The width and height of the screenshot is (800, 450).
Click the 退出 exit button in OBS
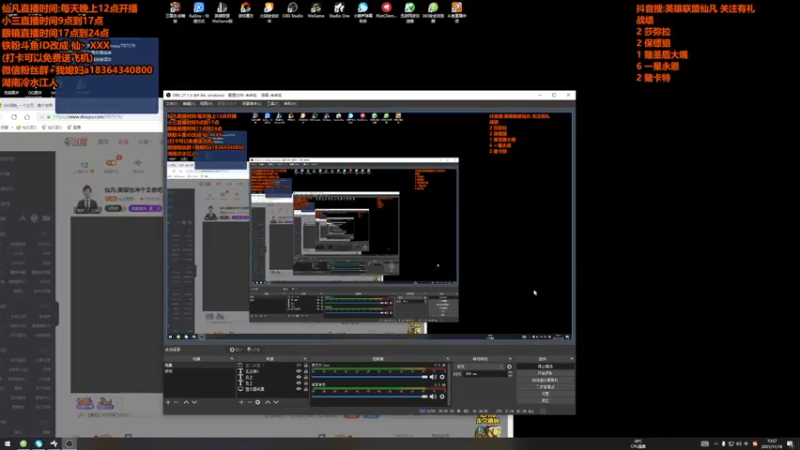545,401
